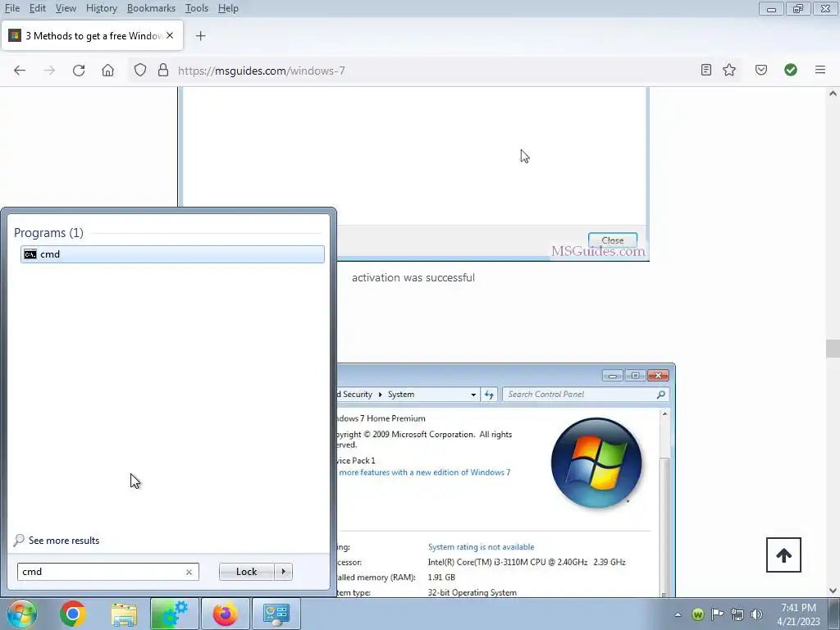Viewport: 840px width, 630px height.
Task: Clear the cmd search text
Action: (189, 572)
